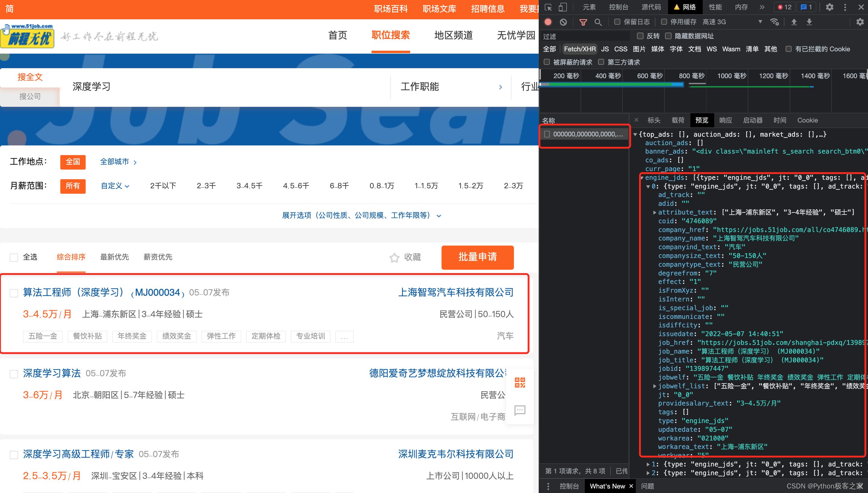Open 上海智驾汽车科技有限公司 company link
The width and height of the screenshot is (868, 493).
(455, 293)
